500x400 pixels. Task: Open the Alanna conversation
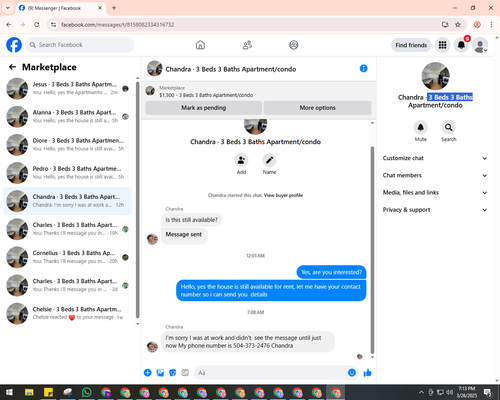67,116
